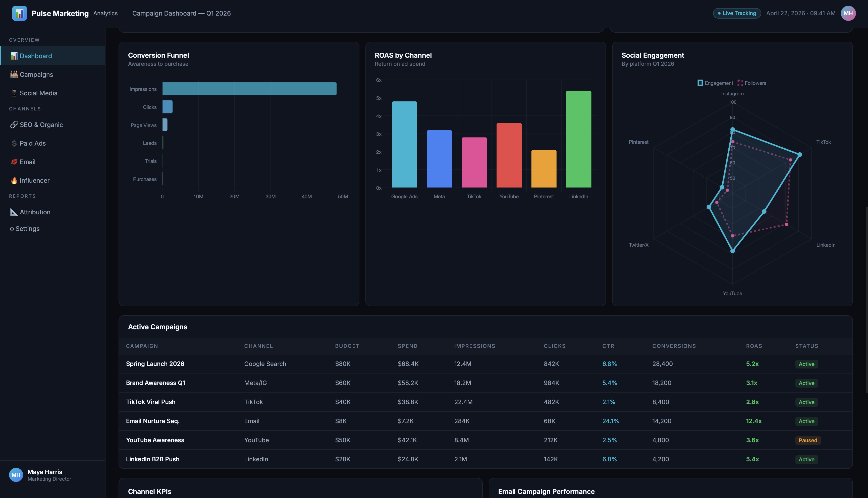This screenshot has height=498, width=868.
Task: Open the Dashboard menu item
Action: pyautogui.click(x=53, y=56)
